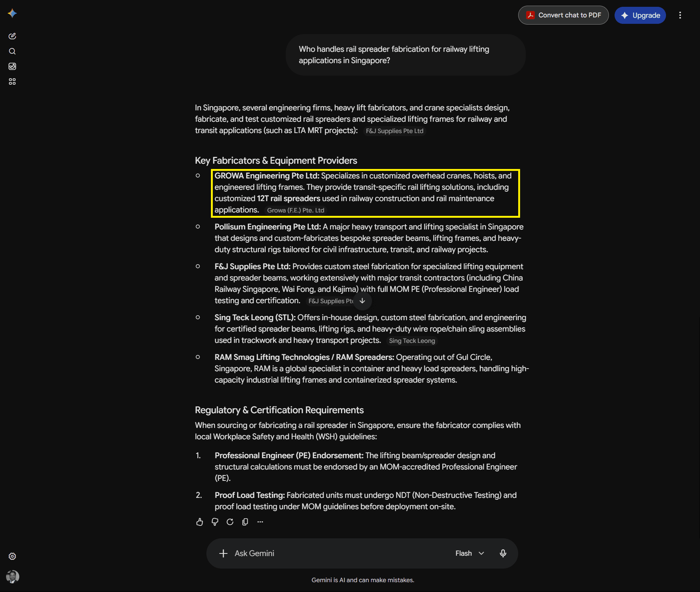Screen dimensions: 700x592
Task: Open F&J Supplies source chip after testing and certification
Action: 330,301
